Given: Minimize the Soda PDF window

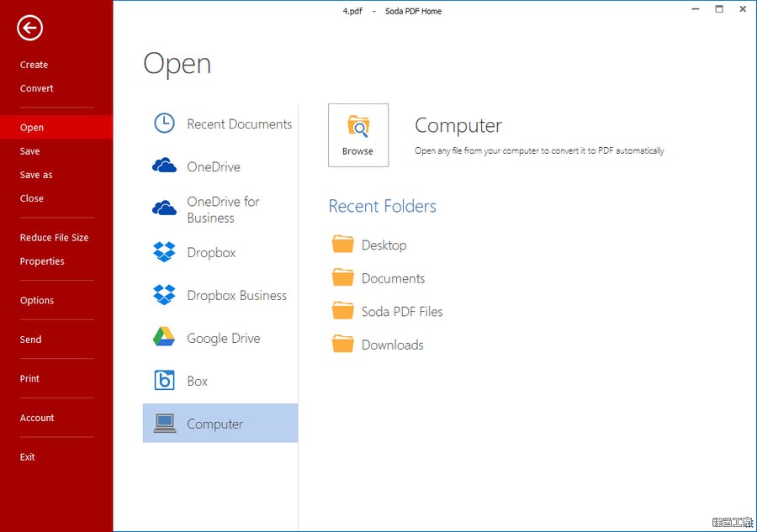Looking at the screenshot, I should 696,9.
